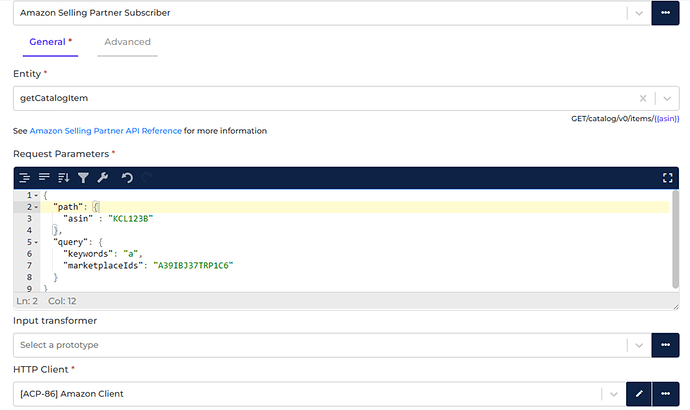This screenshot has width=690, height=410.
Task: Click the compact JSON icon in editor toolbar
Action: 44,178
